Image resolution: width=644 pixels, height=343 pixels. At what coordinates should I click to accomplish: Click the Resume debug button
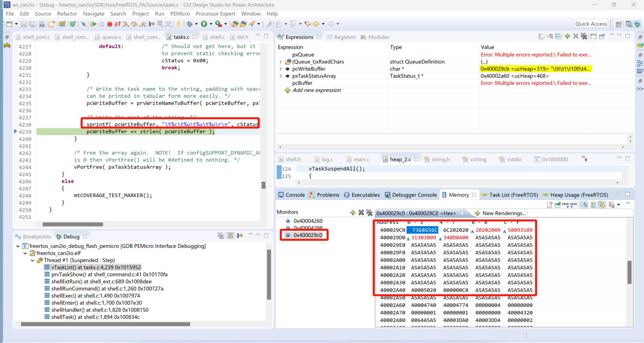coord(93,24)
